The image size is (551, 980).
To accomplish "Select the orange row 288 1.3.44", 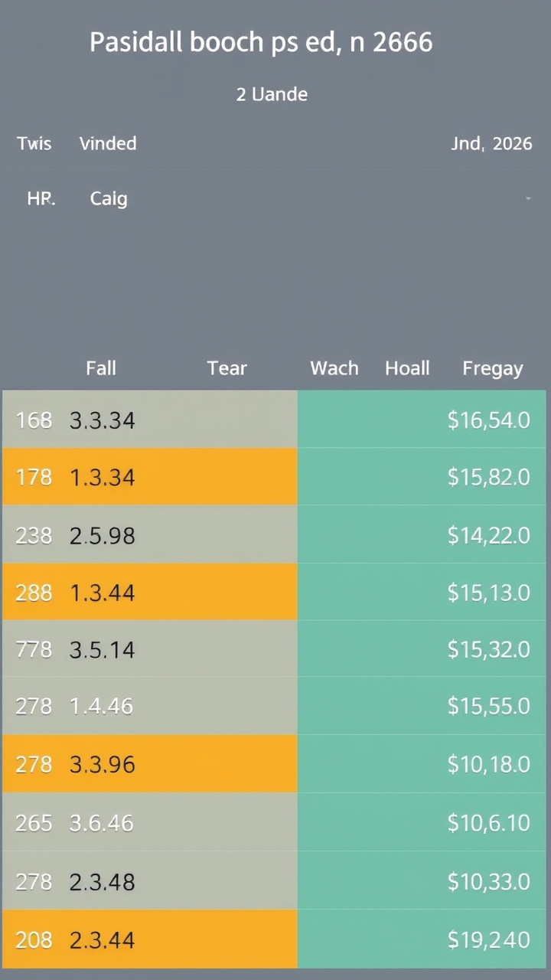I will pos(149,592).
